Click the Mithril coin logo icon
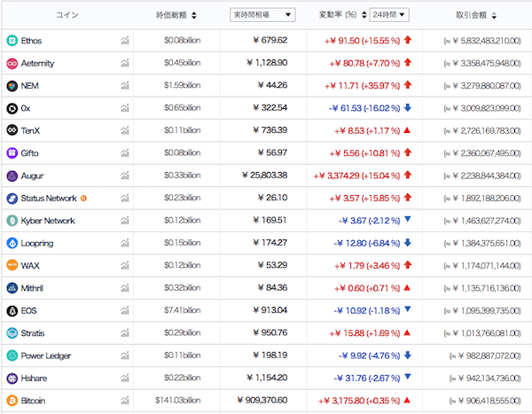 (x=12, y=288)
